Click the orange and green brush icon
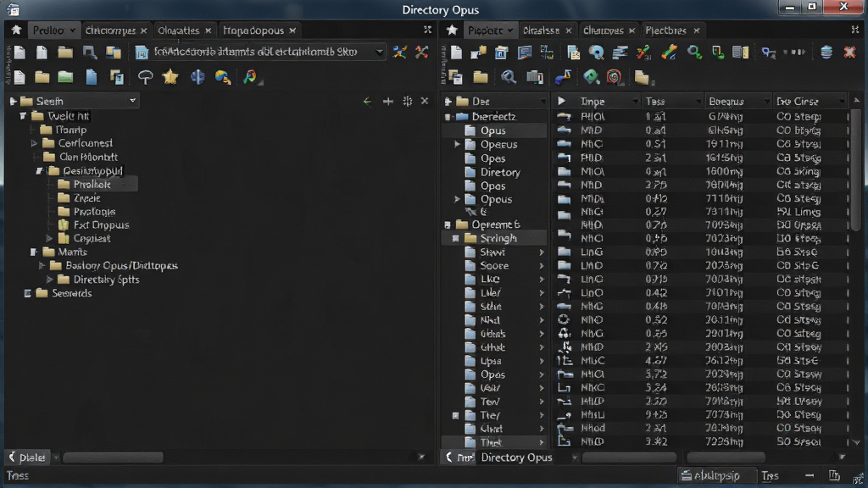This screenshot has height=488, width=868. (670, 52)
